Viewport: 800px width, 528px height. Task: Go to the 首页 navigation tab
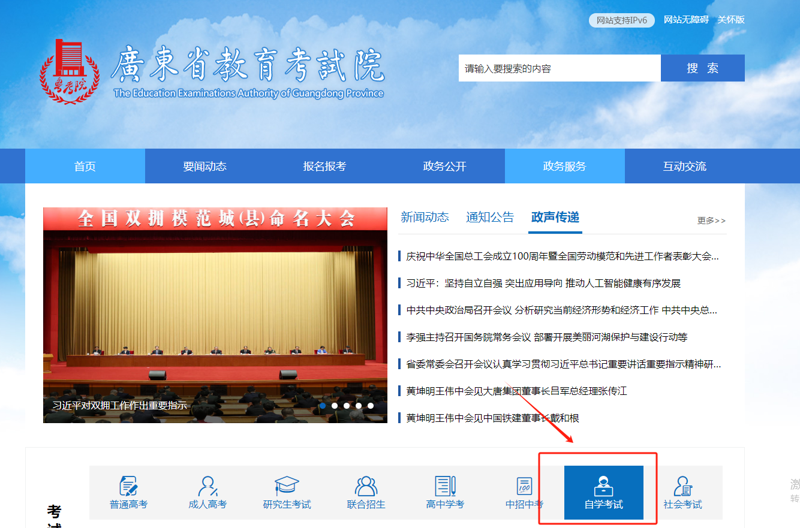[x=85, y=166]
